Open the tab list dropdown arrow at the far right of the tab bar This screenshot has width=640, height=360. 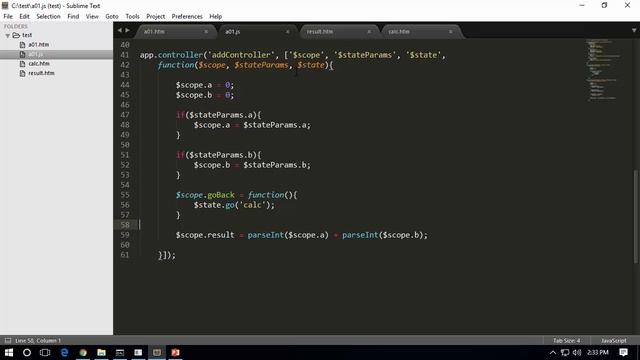point(634,30)
